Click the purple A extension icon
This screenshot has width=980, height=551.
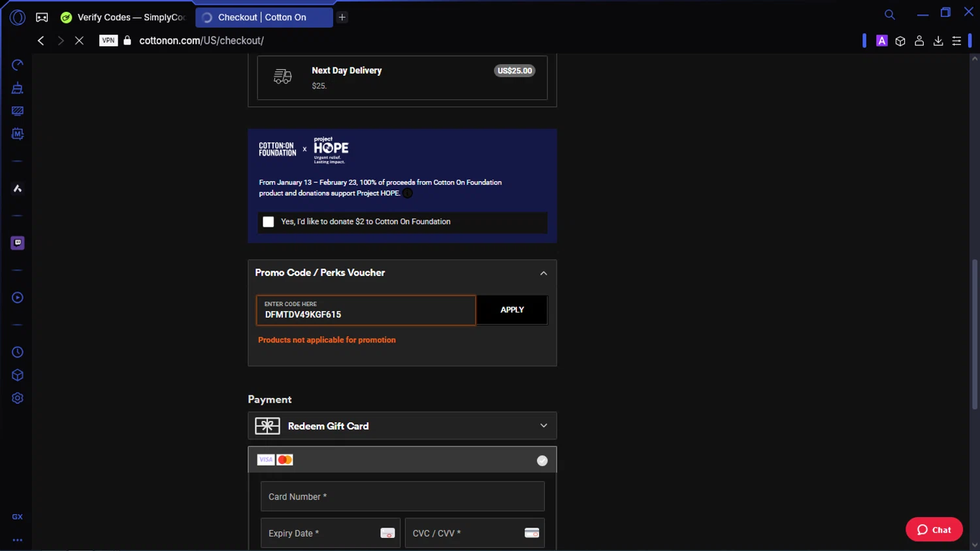[x=882, y=41]
